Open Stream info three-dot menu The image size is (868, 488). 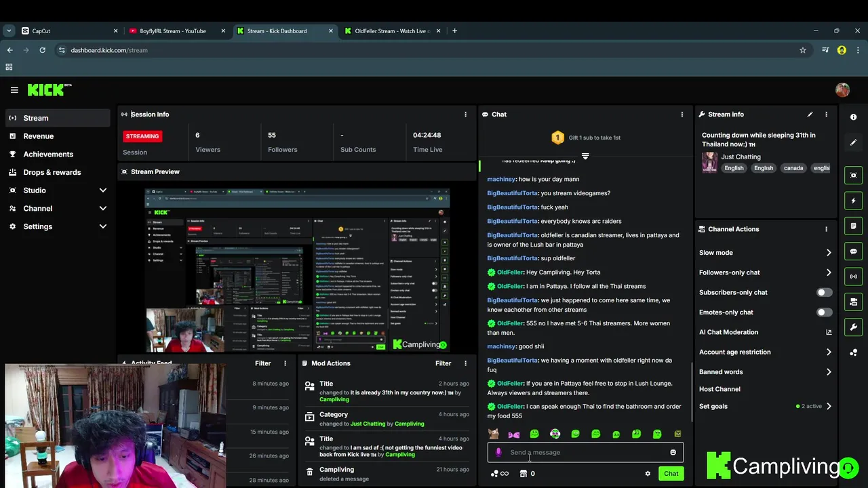[826, 115]
